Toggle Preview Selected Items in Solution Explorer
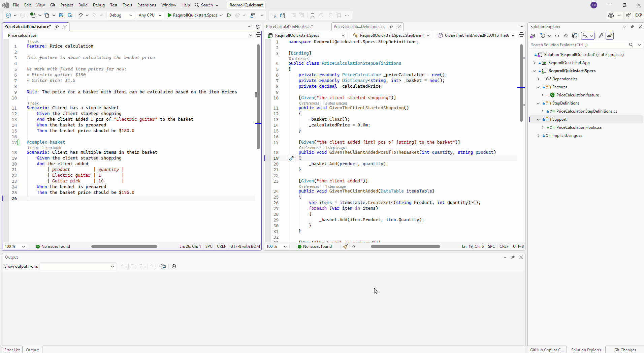This screenshot has height=353, width=644. click(610, 36)
